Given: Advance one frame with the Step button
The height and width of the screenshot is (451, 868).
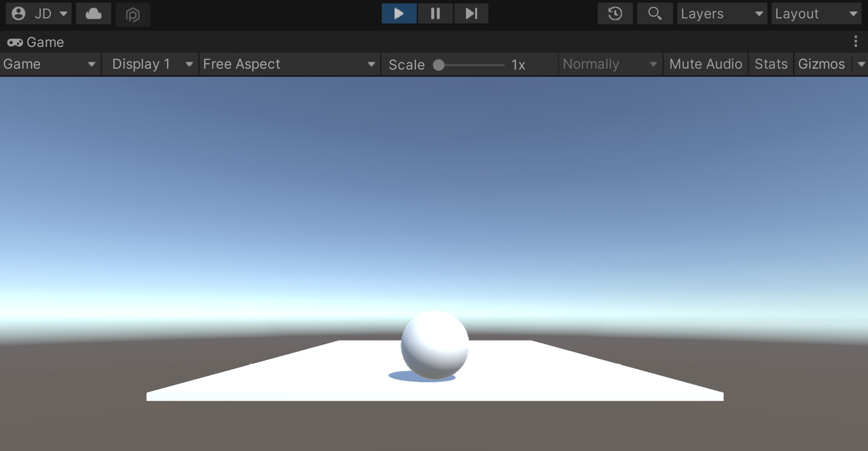Looking at the screenshot, I should [471, 14].
